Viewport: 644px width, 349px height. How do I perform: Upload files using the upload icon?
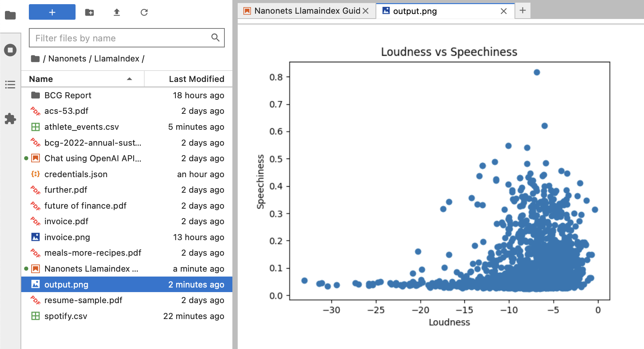[x=117, y=12]
